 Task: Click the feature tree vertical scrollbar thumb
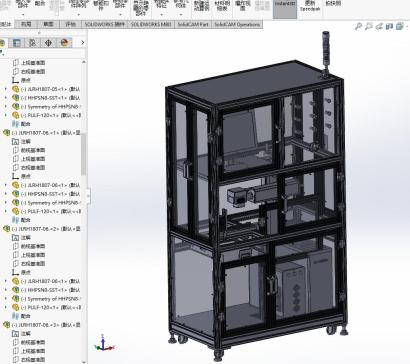click(84, 154)
